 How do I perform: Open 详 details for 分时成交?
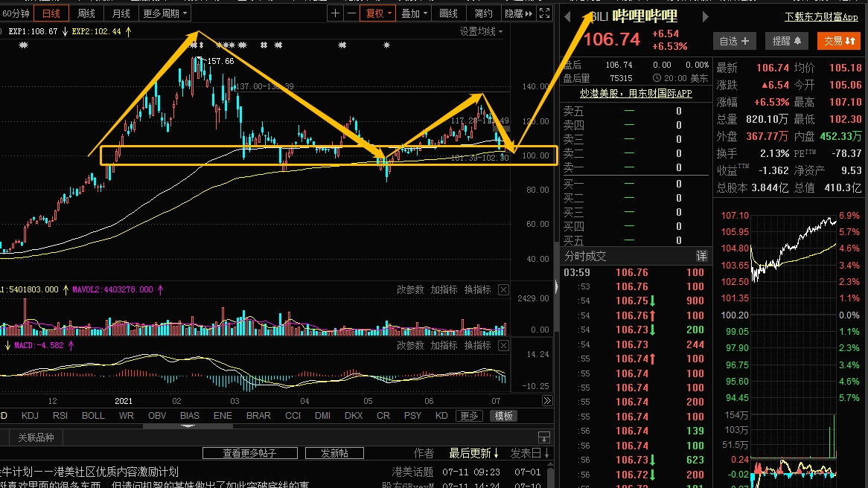click(701, 256)
